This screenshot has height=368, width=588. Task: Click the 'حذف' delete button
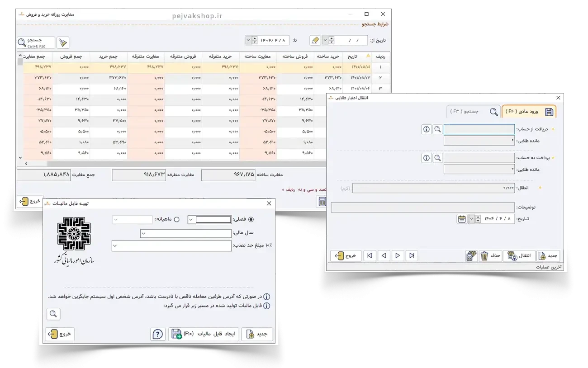[x=490, y=255]
